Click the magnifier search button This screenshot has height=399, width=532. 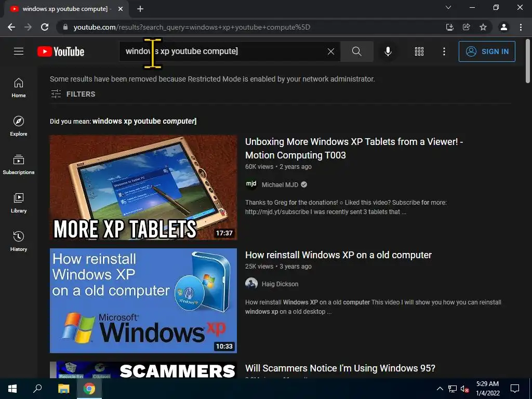pyautogui.click(x=356, y=51)
